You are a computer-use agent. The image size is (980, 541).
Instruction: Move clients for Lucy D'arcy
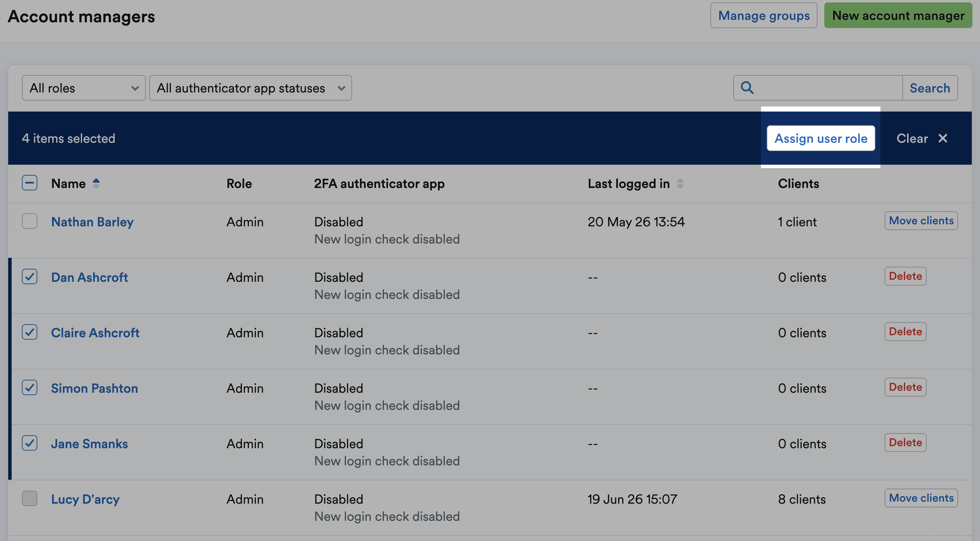click(921, 498)
